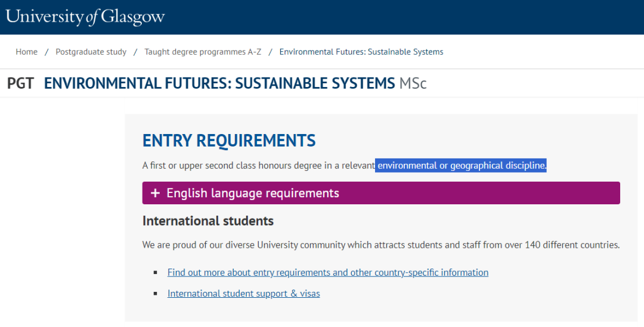The width and height of the screenshot is (644, 327).
Task: Click highlighted text 'environmental or geographical discipline.'
Action: coord(461,166)
